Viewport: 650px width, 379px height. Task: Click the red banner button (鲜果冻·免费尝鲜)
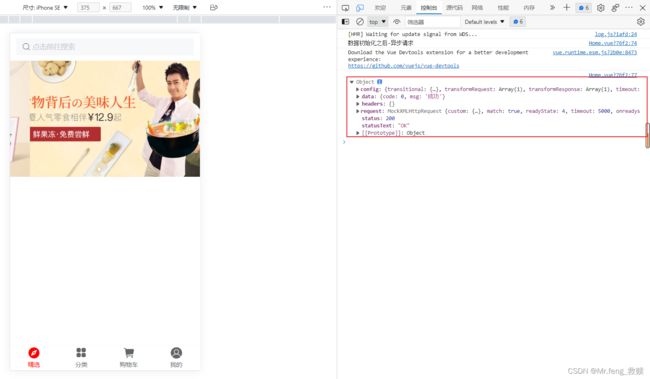[x=65, y=134]
